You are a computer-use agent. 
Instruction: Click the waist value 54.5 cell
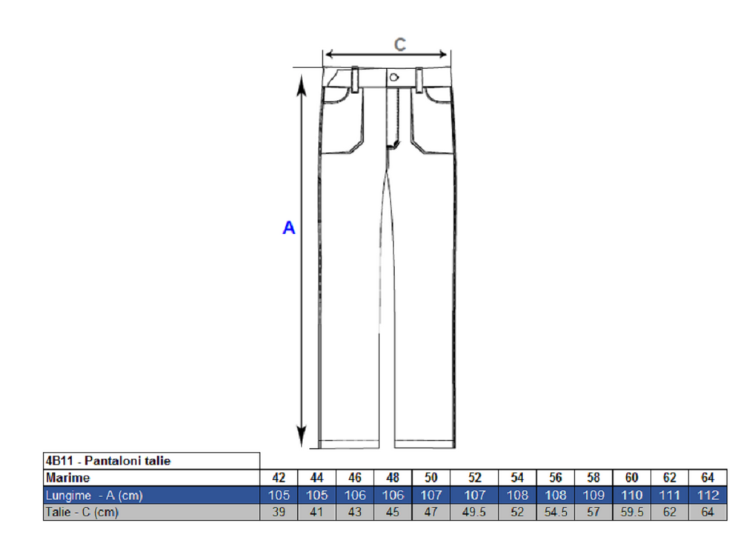pos(555,512)
